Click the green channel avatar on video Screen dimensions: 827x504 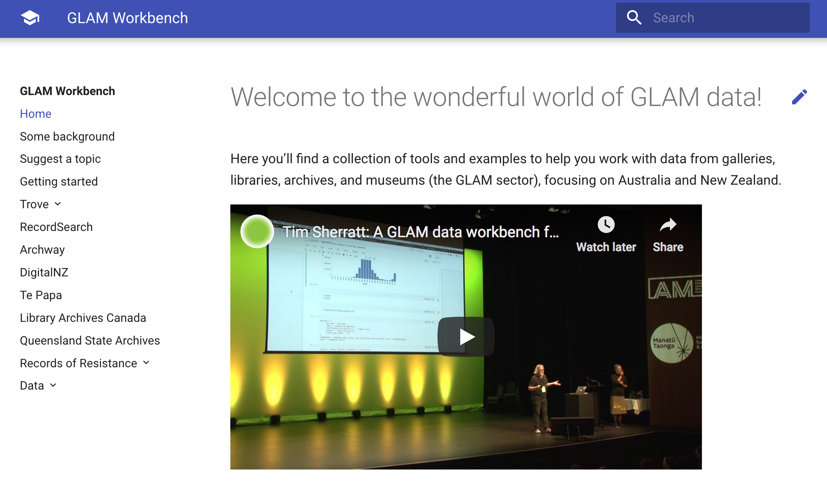pyautogui.click(x=257, y=231)
